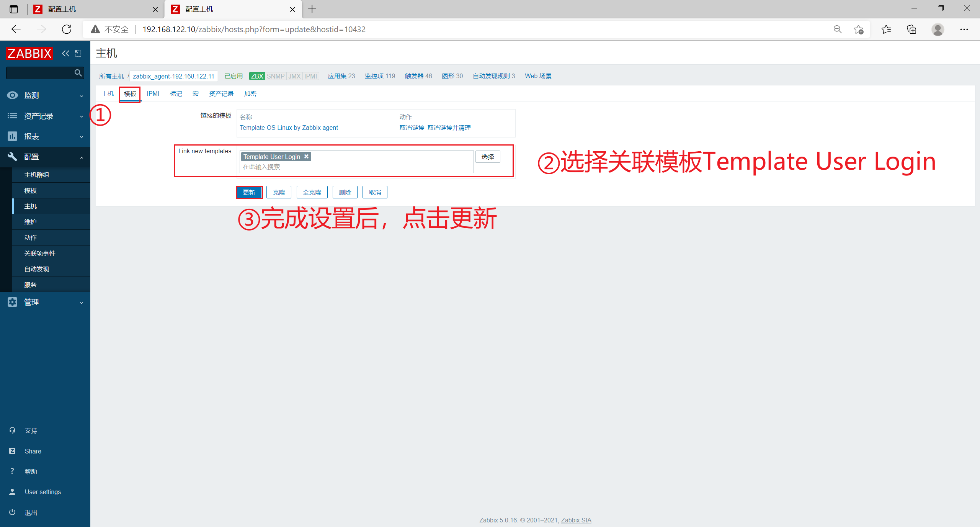Click the headset icon for 支持

(x=12, y=430)
